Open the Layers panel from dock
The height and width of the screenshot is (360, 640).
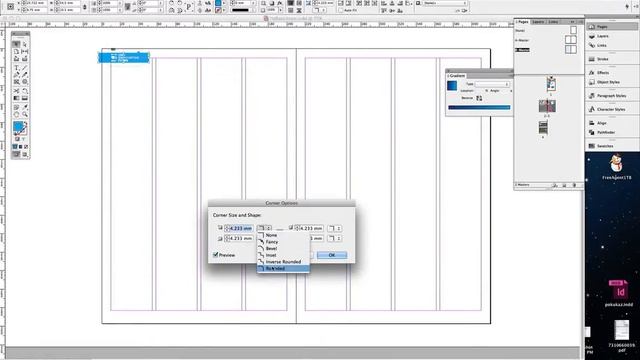coord(612,36)
